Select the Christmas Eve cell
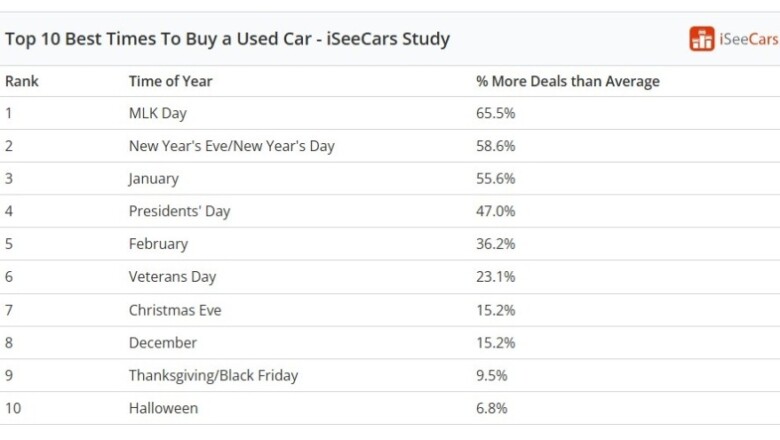Image resolution: width=780 pixels, height=440 pixels. 175,310
